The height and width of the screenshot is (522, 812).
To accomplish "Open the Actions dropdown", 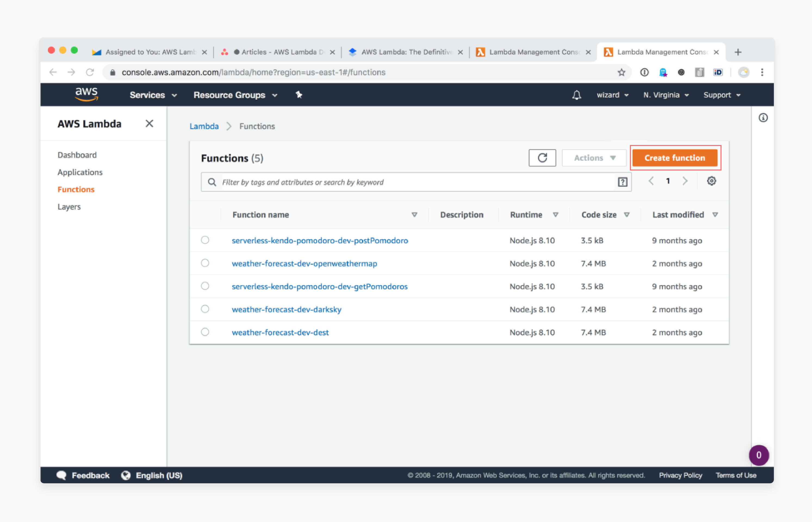I will click(x=594, y=158).
